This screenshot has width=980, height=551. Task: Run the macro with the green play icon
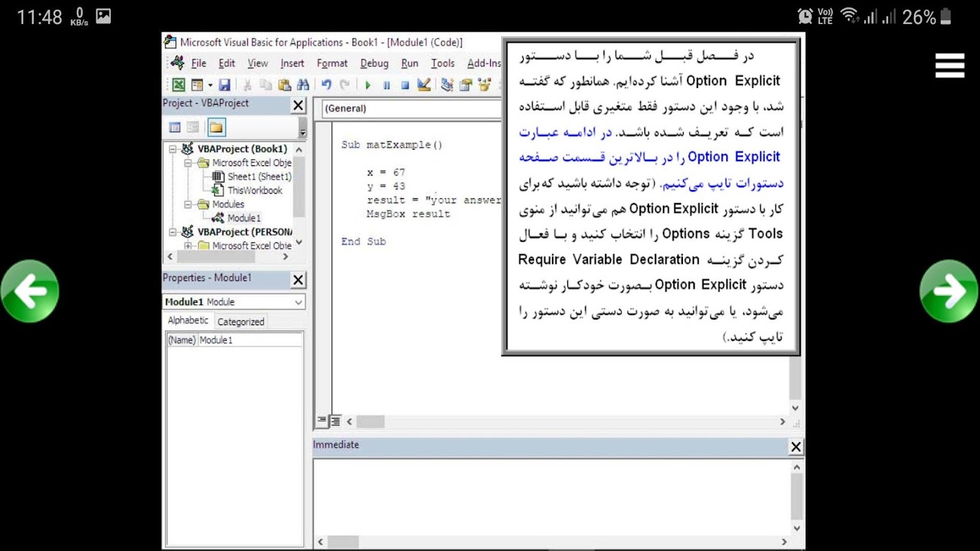pos(368,85)
